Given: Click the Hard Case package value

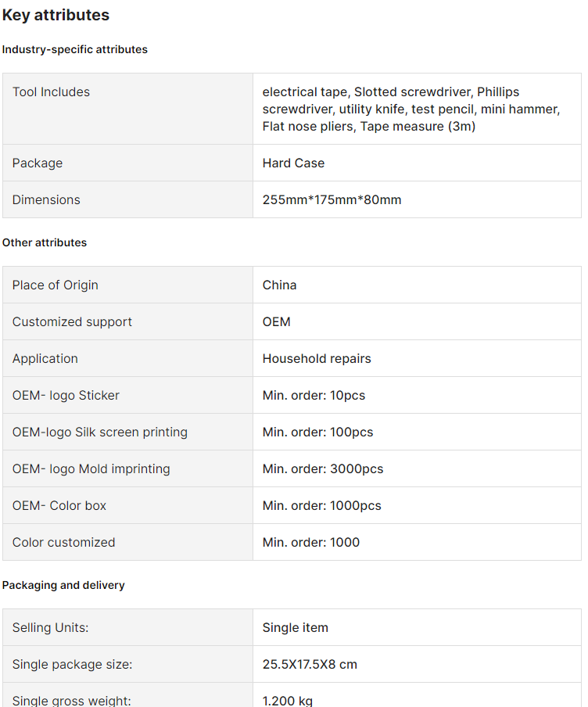Looking at the screenshot, I should pos(293,163).
